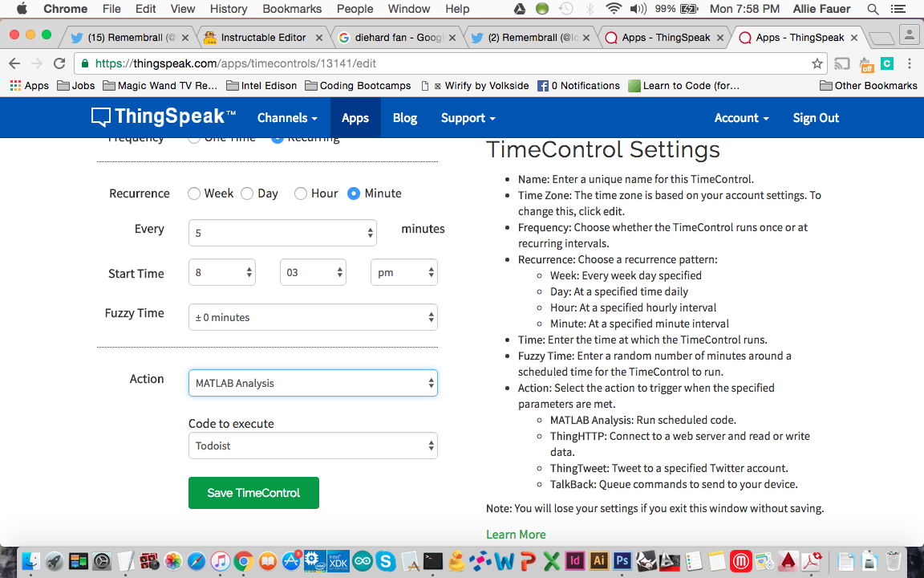Open the Intel Edison bookmark folder
The image size is (924, 578).
coord(261,86)
